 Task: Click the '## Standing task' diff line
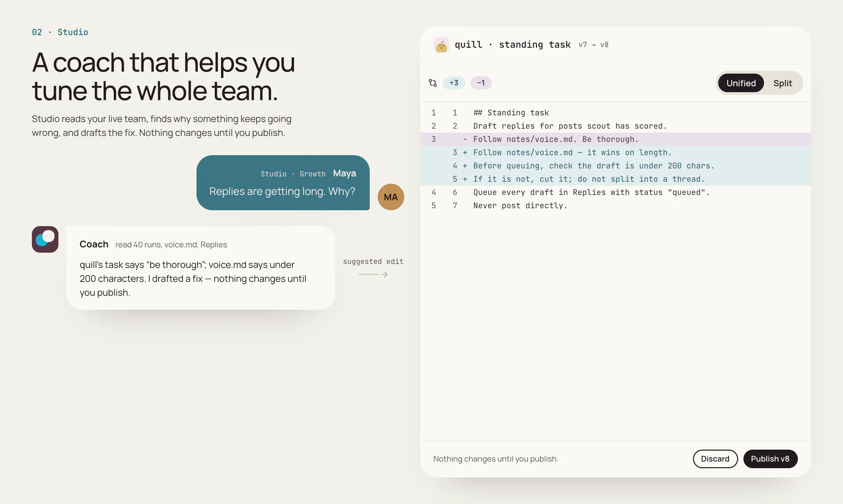615,113
